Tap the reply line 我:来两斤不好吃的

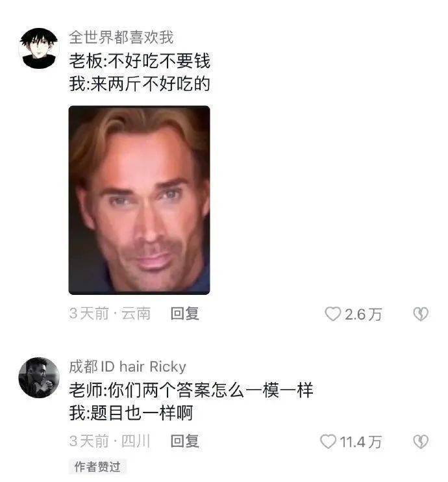pos(140,84)
